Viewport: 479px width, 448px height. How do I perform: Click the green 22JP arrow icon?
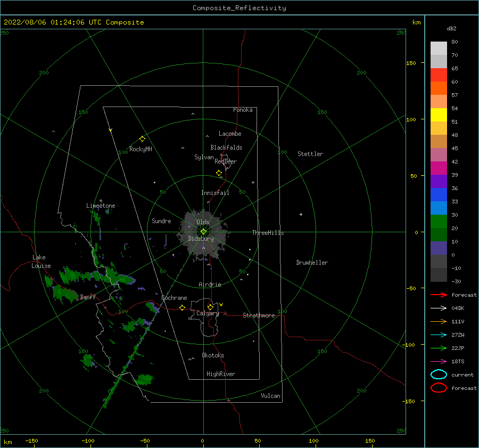439,348
